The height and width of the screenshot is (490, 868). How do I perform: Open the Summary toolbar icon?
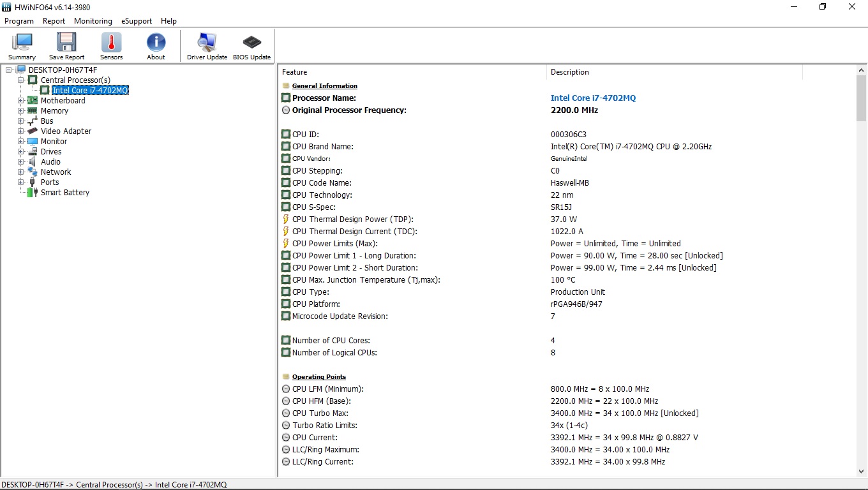22,47
